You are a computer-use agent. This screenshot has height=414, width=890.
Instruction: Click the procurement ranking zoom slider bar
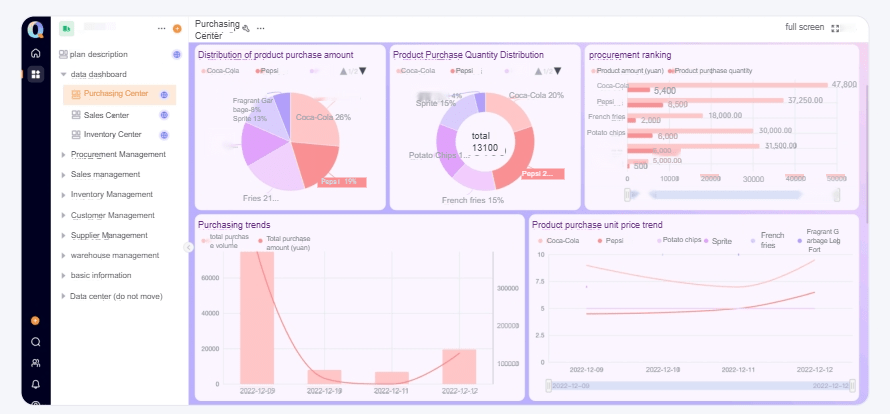730,194
